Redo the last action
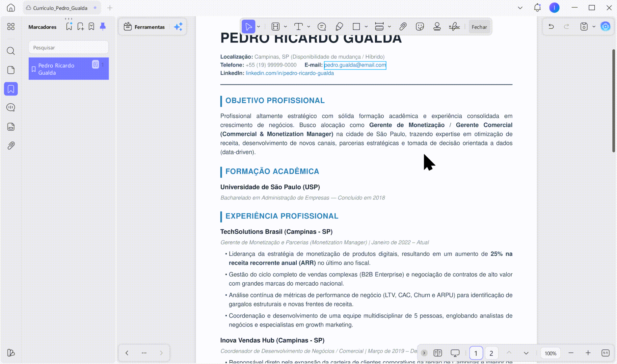Image resolution: width=617 pixels, height=364 pixels. pyautogui.click(x=566, y=27)
